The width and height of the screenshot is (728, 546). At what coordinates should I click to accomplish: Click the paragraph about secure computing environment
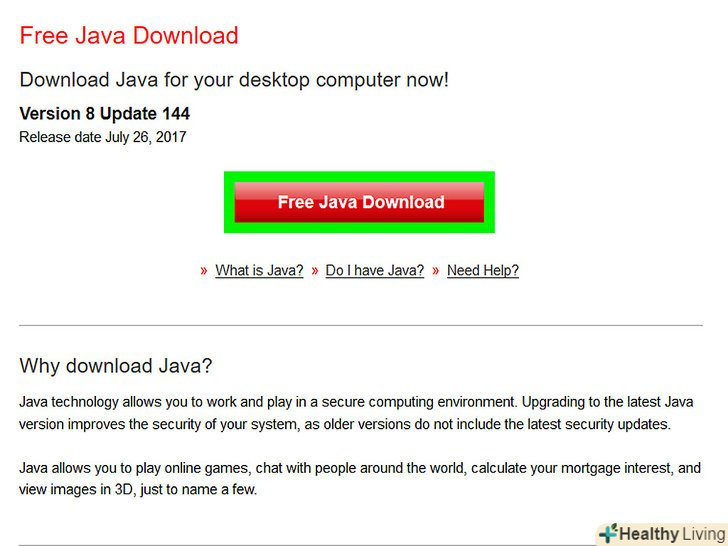(357, 413)
